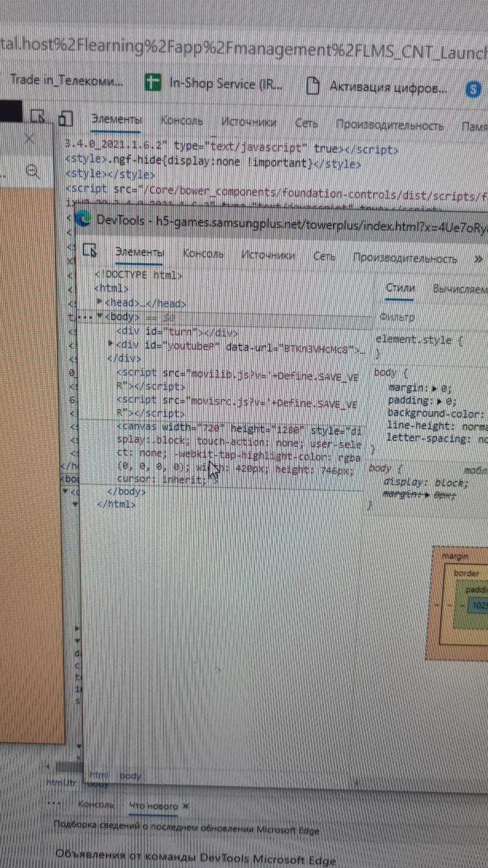488x868 pixels.
Task: Switch to Консоль tab in front DevTools
Action: tap(203, 254)
